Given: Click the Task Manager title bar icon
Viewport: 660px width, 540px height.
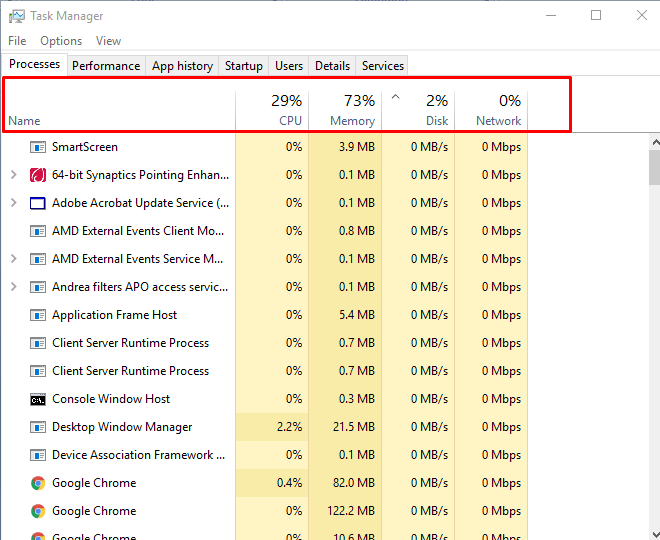Looking at the screenshot, I should point(17,16).
